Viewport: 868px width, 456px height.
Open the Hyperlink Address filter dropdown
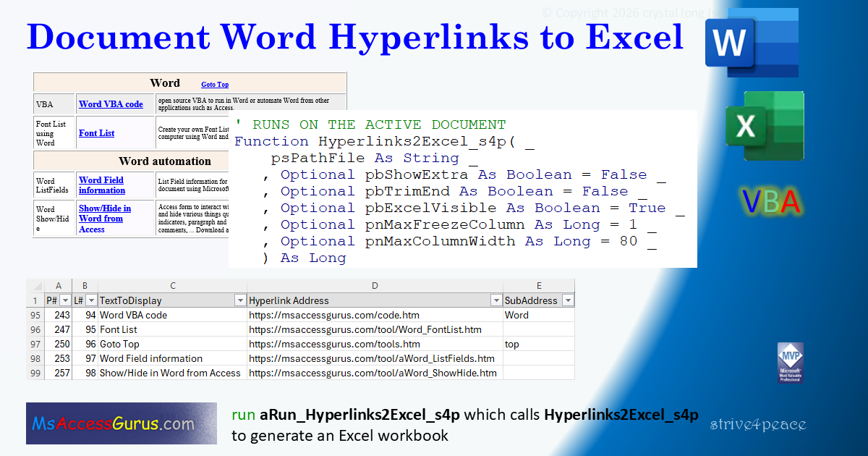[x=496, y=300]
